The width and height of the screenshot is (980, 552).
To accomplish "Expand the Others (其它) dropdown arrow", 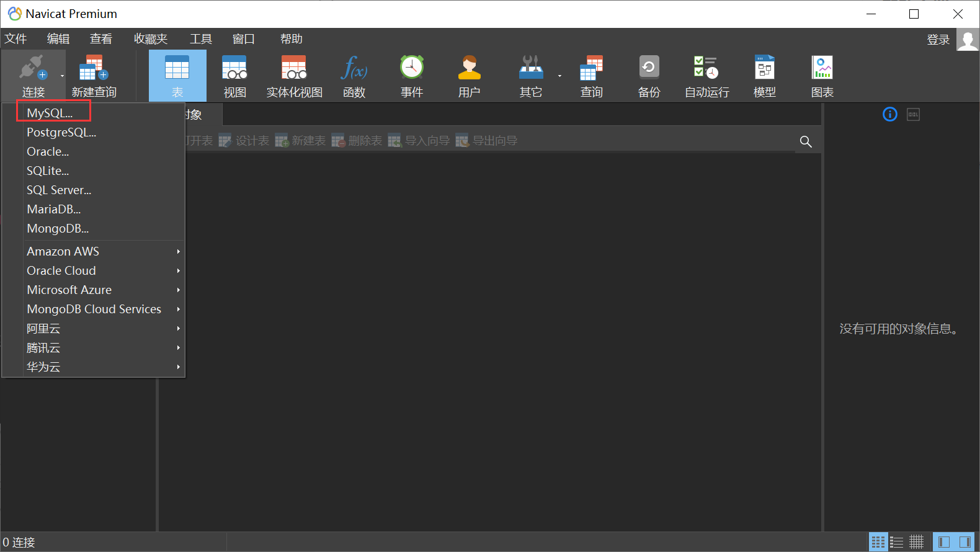I will coord(559,76).
